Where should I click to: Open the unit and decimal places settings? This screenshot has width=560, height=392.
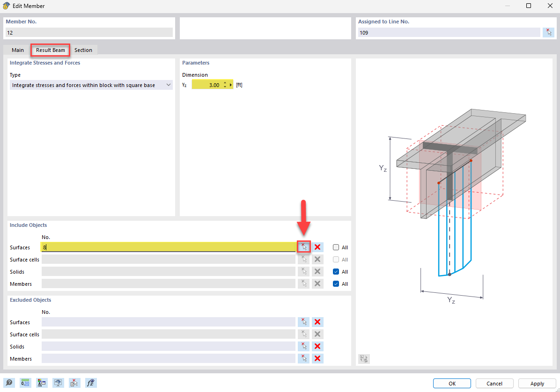pyautogui.click(x=25, y=383)
